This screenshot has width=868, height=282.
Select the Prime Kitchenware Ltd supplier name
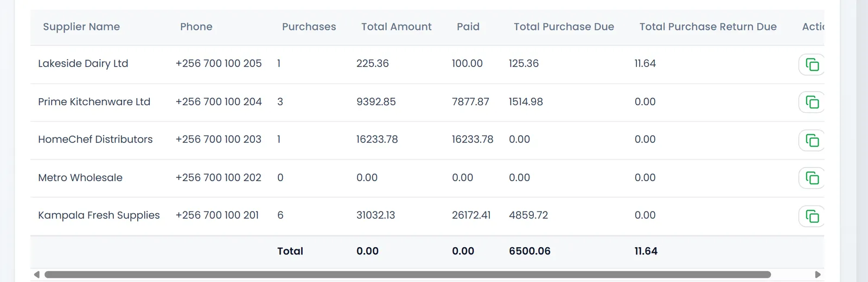94,101
